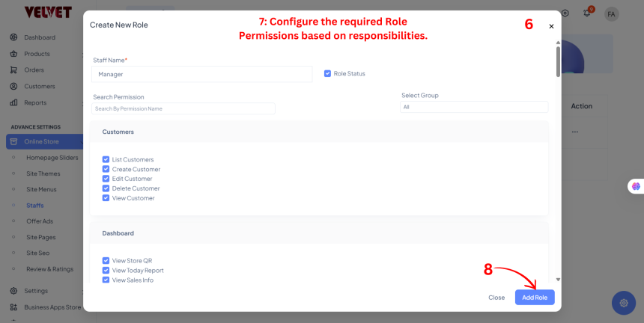Open the Select Group dropdown
Image resolution: width=644 pixels, height=323 pixels.
[473, 107]
